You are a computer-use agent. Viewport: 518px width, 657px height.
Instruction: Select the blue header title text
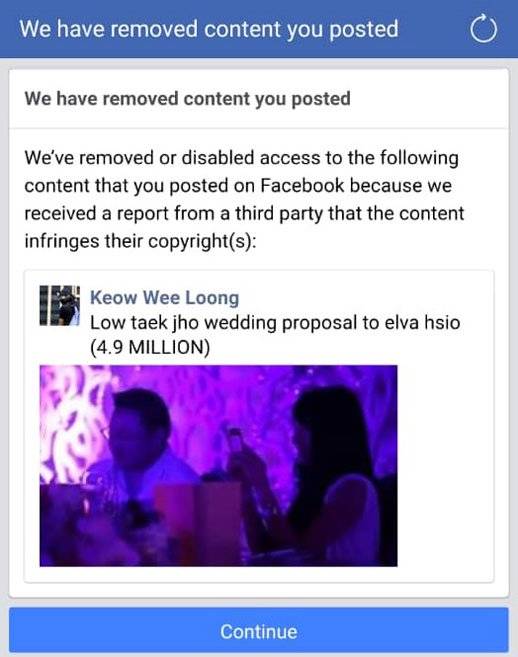[x=209, y=29]
